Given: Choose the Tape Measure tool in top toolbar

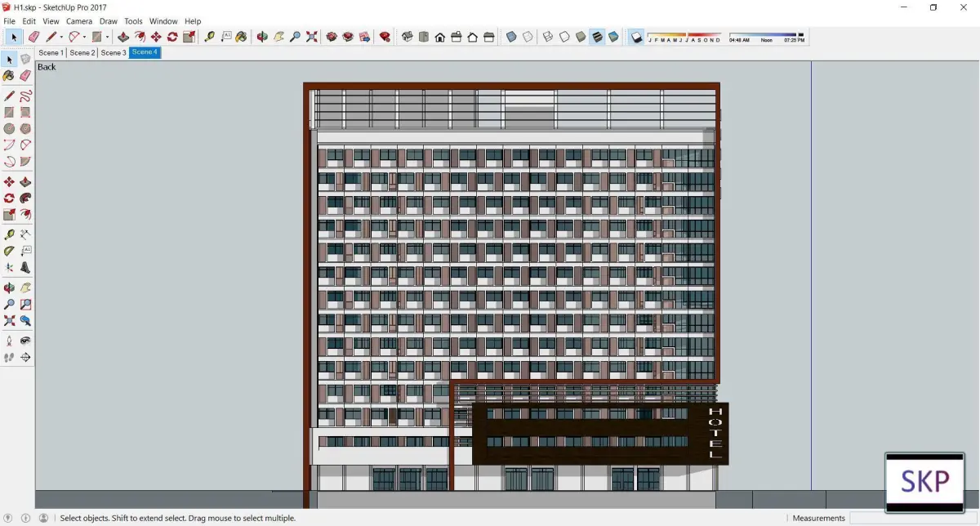Looking at the screenshot, I should click(x=210, y=37).
